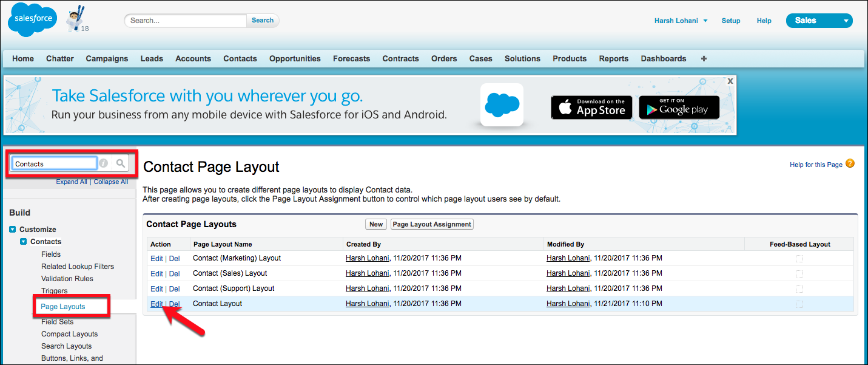868x365 pixels.
Task: Open Modified By Harsh Lohani link, Contact Layout row
Action: click(568, 304)
